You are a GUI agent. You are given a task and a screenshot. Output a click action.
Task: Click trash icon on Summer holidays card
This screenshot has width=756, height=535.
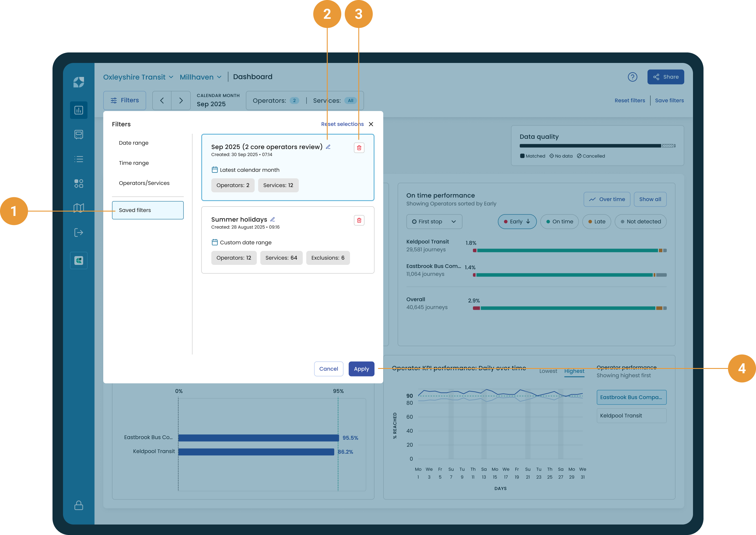(x=359, y=220)
